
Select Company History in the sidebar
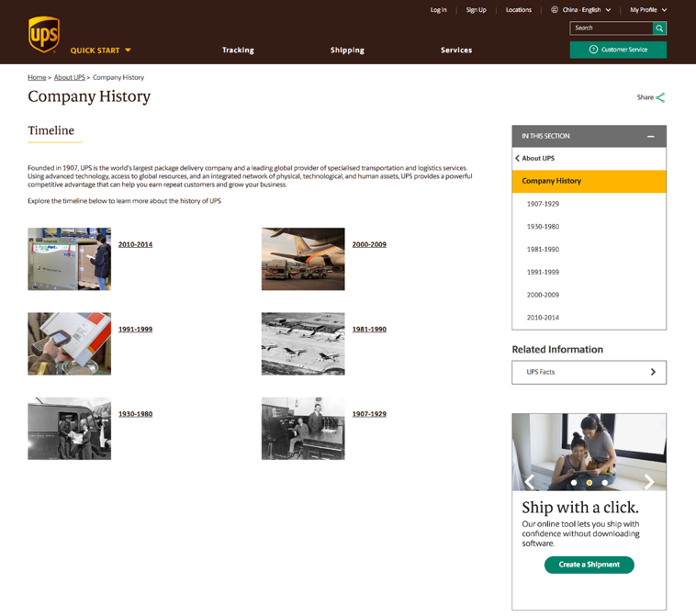[589, 181]
